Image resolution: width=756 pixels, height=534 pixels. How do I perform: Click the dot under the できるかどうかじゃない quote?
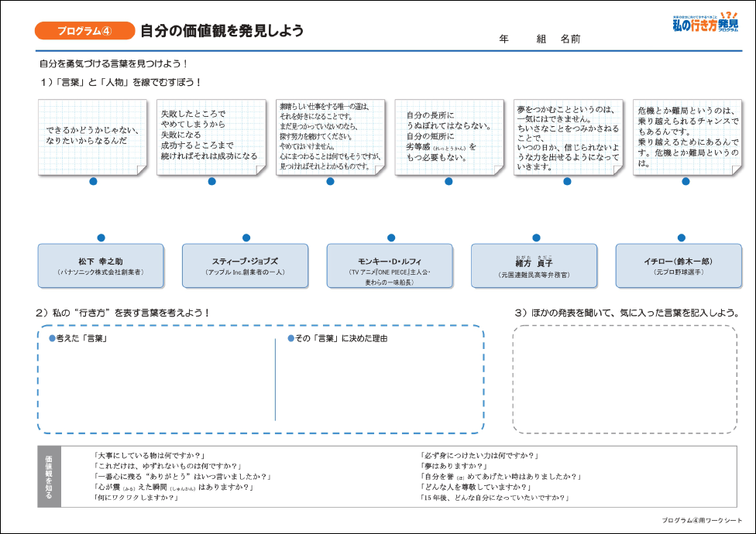[x=93, y=181]
